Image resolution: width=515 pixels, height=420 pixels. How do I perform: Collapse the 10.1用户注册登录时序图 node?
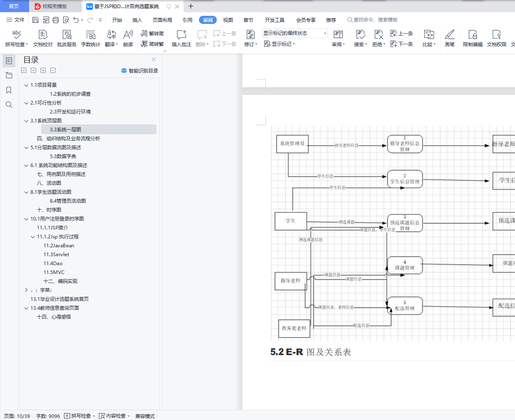(26, 219)
